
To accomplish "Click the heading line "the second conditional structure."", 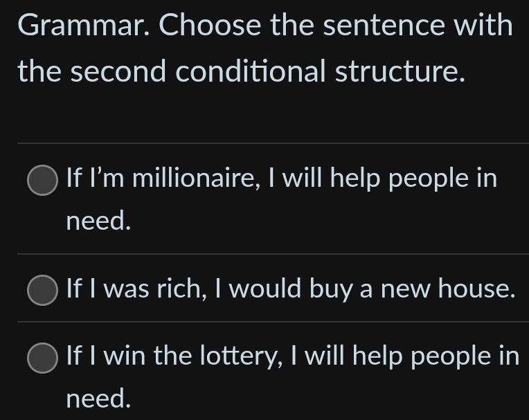I will click(x=241, y=71).
